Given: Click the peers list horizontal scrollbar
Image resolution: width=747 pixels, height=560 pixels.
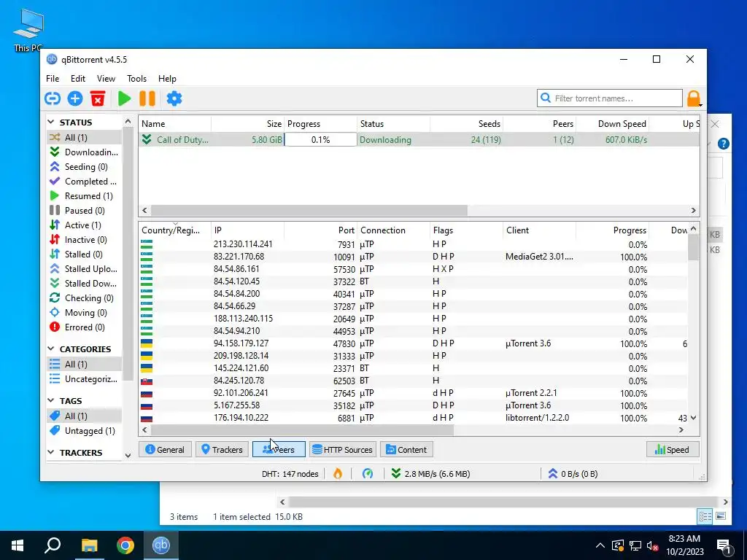Looking at the screenshot, I should (x=303, y=429).
